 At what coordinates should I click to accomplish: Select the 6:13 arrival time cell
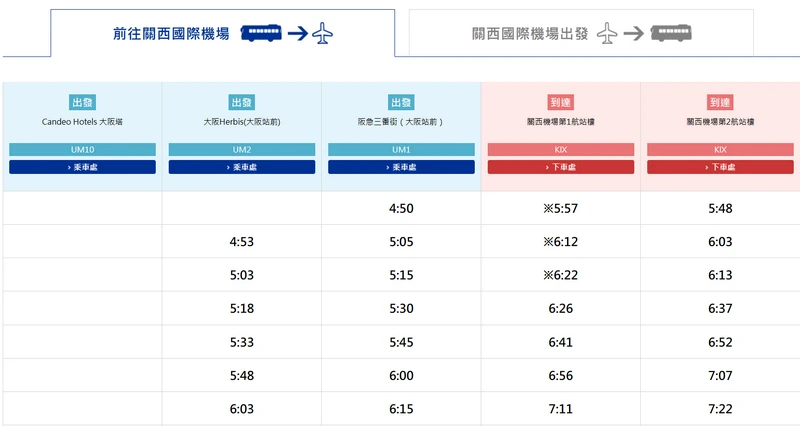click(720, 275)
